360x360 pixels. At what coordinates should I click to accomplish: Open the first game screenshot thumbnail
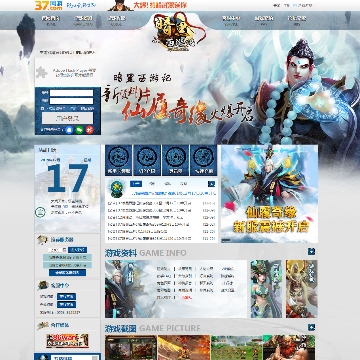click(x=131, y=347)
